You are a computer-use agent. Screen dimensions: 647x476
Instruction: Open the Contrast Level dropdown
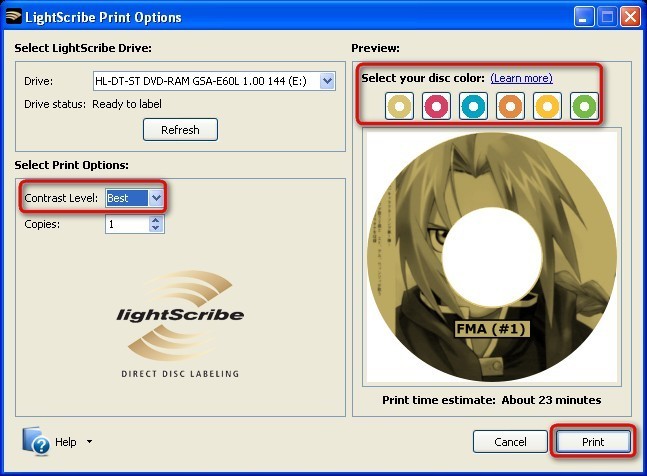(156, 198)
